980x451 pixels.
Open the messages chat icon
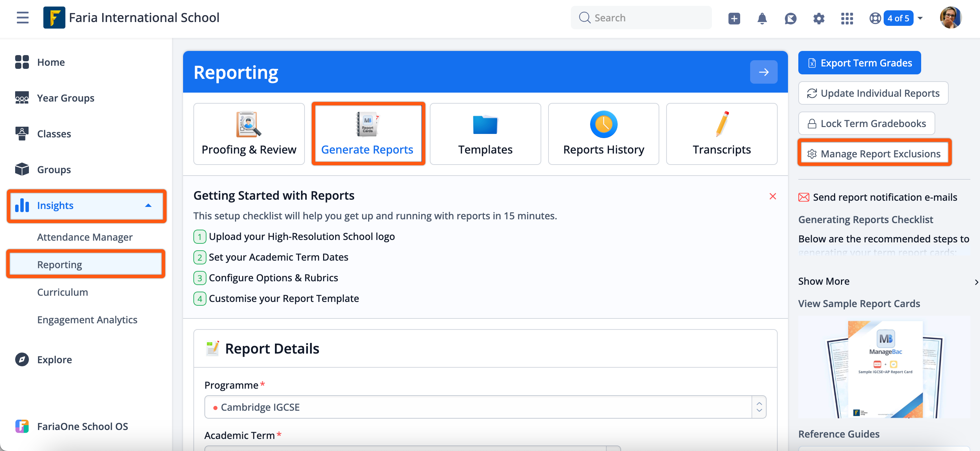(x=790, y=18)
